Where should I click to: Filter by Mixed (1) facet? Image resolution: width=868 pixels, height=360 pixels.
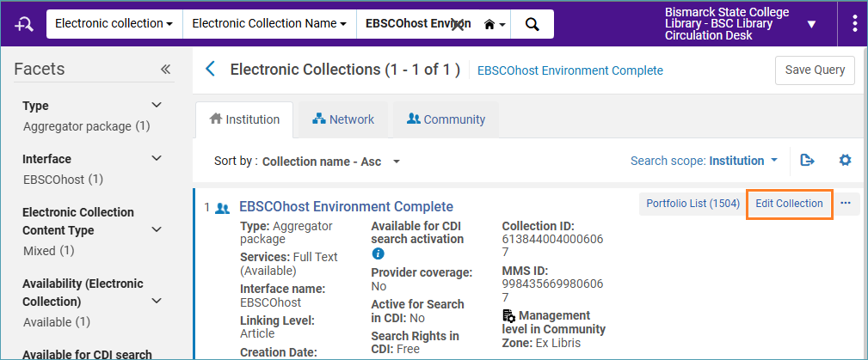pos(48,251)
